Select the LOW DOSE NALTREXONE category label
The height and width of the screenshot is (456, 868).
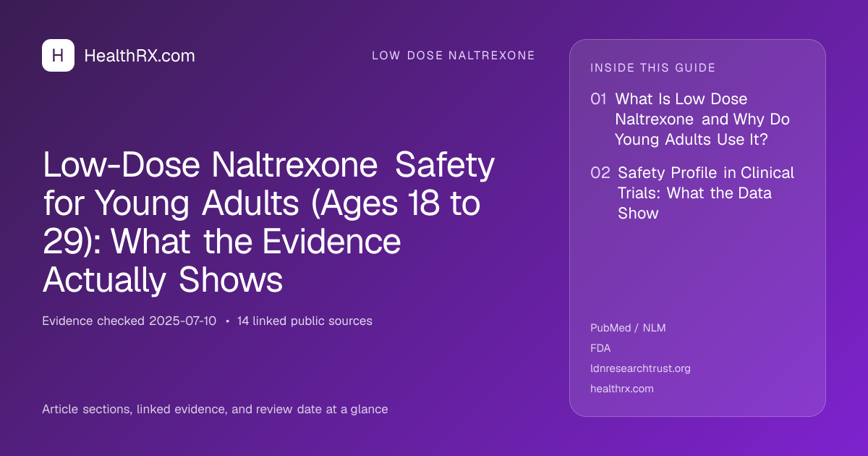point(454,56)
